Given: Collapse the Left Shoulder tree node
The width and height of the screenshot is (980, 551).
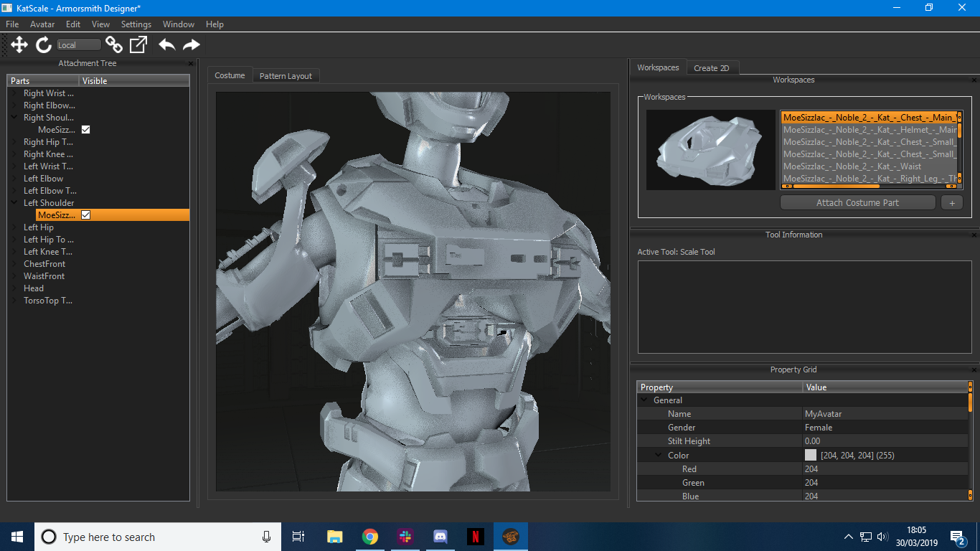Looking at the screenshot, I should pyautogui.click(x=14, y=203).
